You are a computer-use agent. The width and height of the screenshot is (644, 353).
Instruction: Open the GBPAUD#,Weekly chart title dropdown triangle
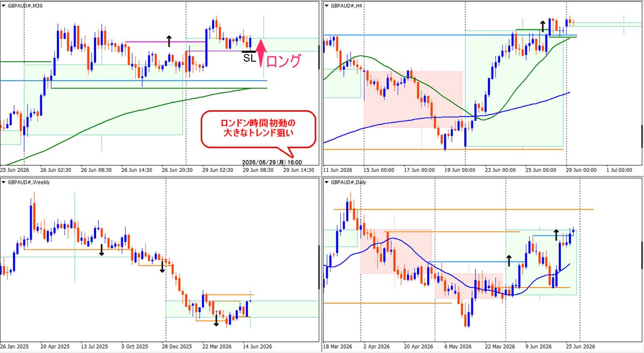pos(4,182)
